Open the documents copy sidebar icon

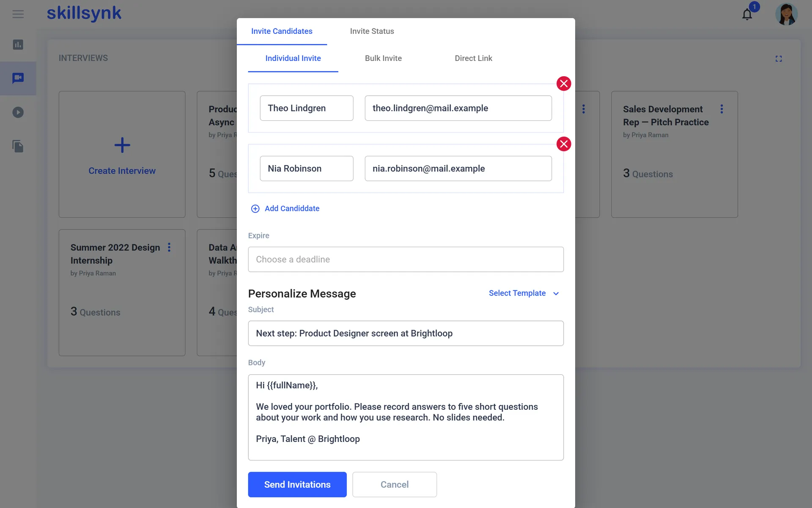pos(18,146)
